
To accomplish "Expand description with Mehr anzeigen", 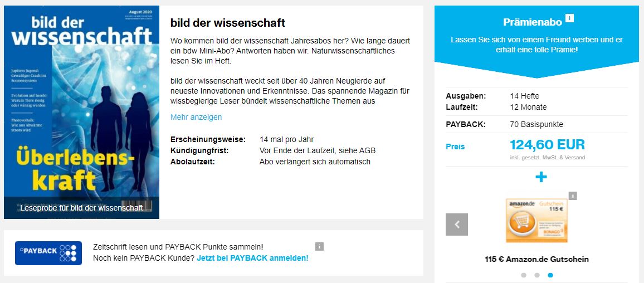I will (x=196, y=117).
